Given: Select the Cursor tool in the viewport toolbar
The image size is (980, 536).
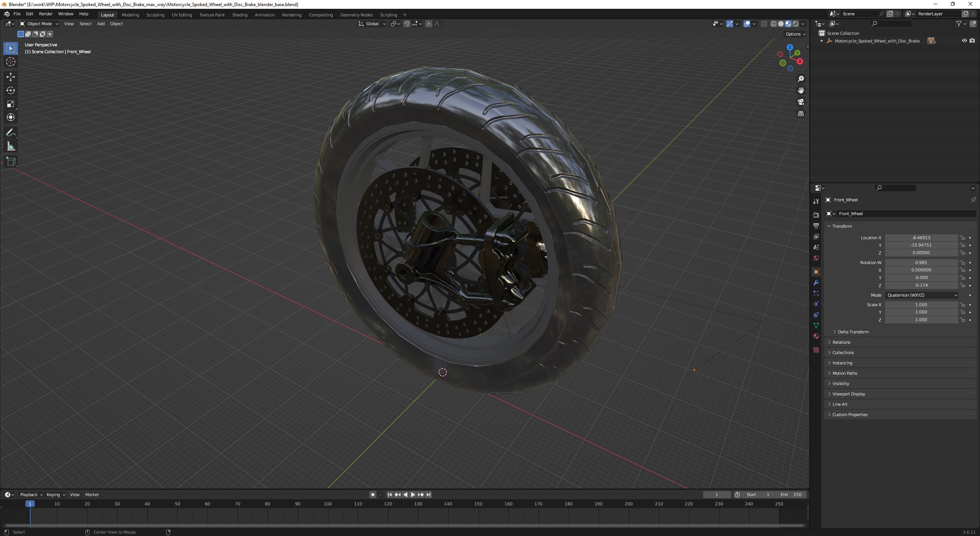Looking at the screenshot, I should click(11, 62).
